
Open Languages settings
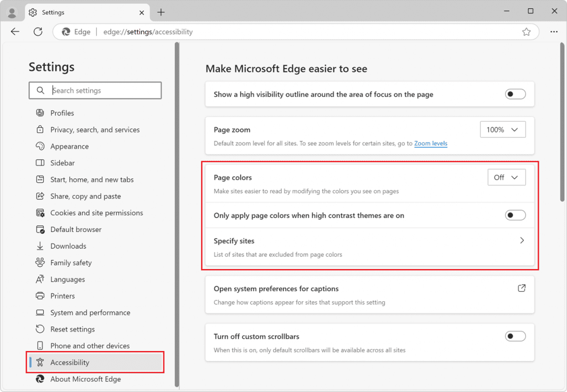(68, 280)
